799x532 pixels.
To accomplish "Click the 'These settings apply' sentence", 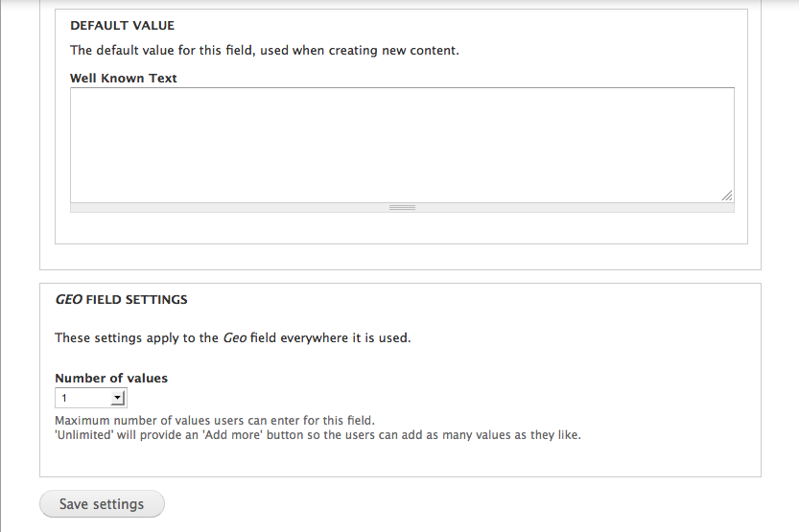I will 232,338.
